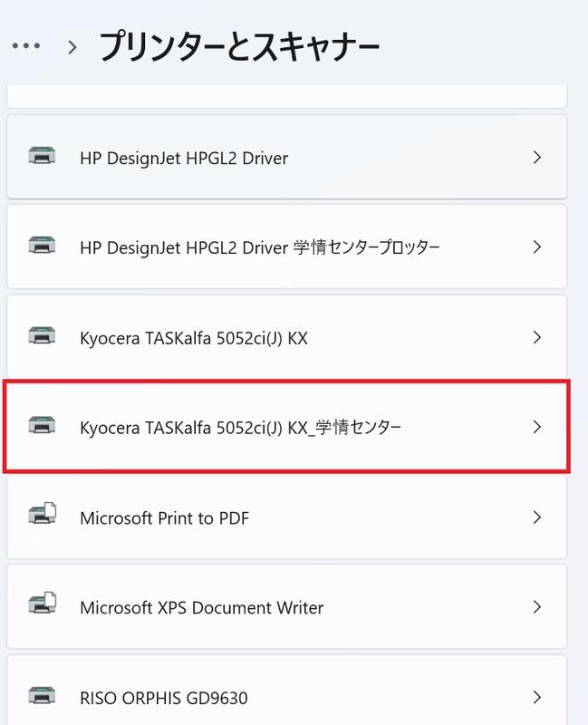Click printer icon of Kyocera TASKalfa 5052ci(J) KX
Image resolution: width=588 pixels, height=725 pixels.
42,335
